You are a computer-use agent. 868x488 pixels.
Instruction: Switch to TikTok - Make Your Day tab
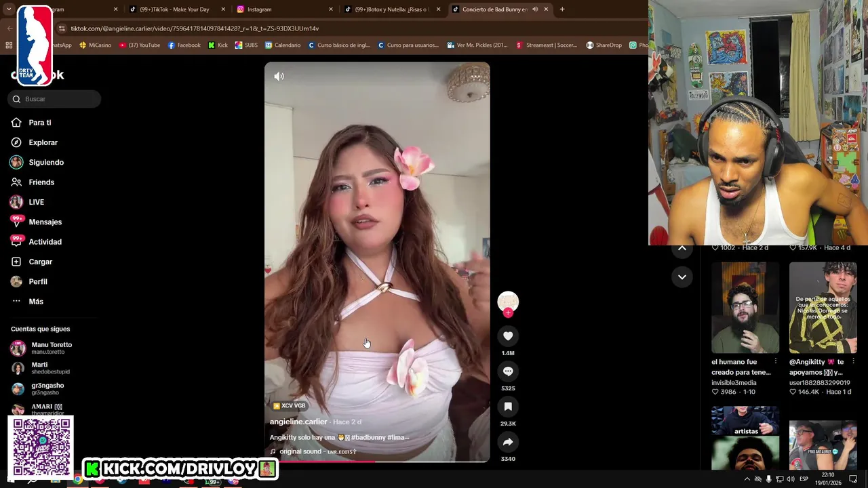[177, 9]
